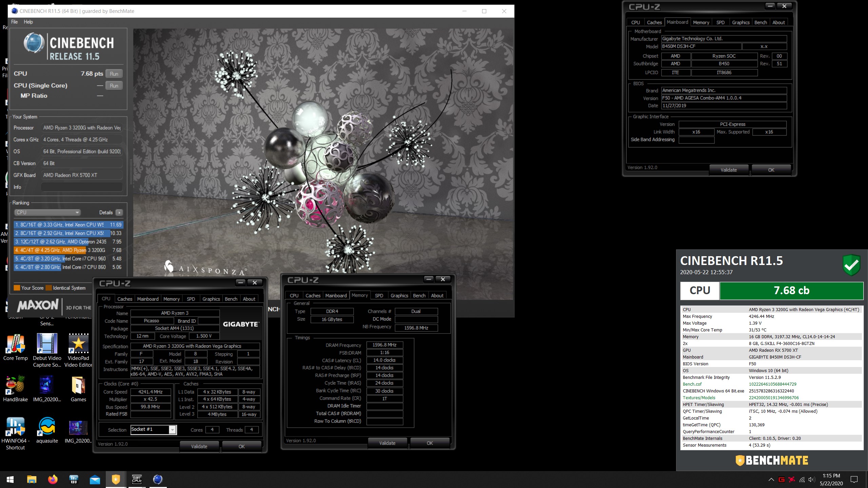The height and width of the screenshot is (488, 868).
Task: Open CPU tab in CPU-Z Mainboard window
Action: (635, 22)
